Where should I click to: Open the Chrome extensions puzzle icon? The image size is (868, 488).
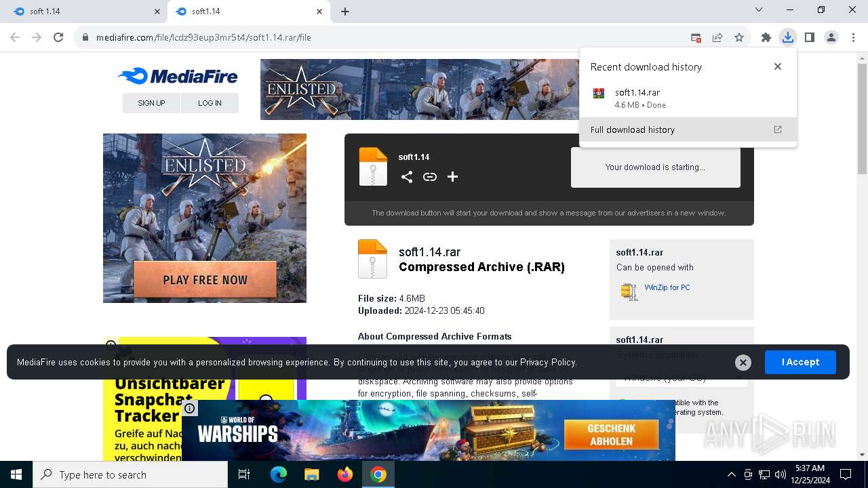(x=766, y=37)
